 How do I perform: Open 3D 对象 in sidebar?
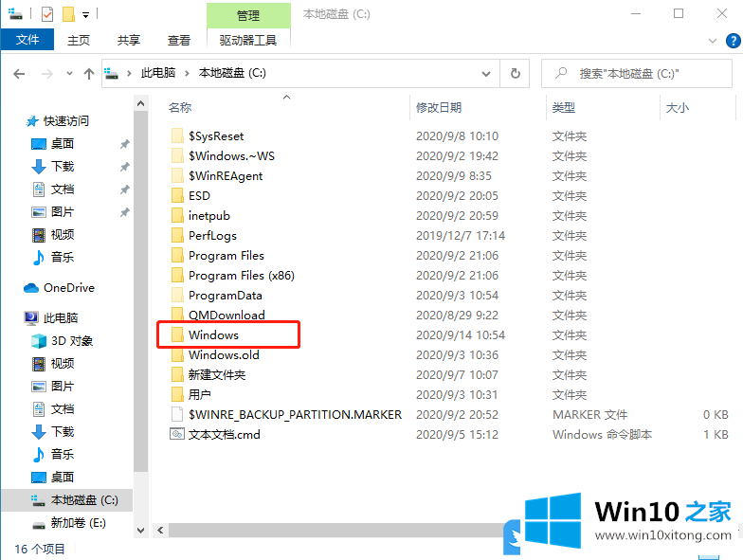(72, 340)
